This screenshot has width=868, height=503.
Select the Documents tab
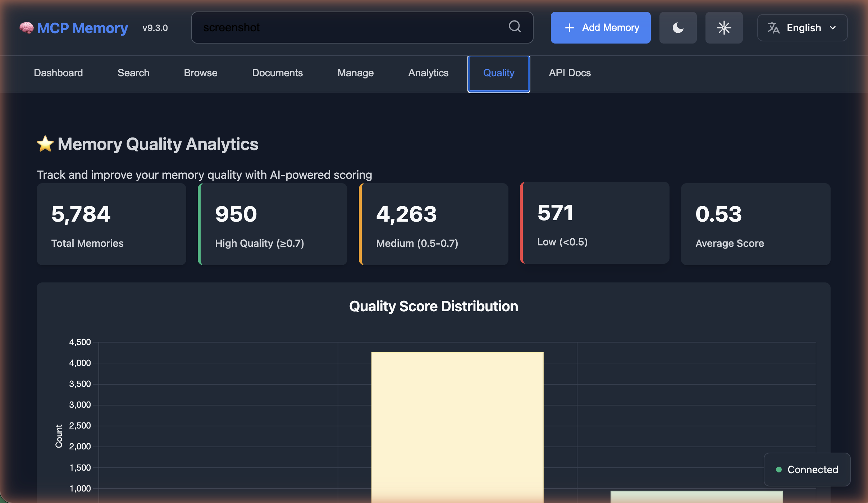[x=277, y=73]
